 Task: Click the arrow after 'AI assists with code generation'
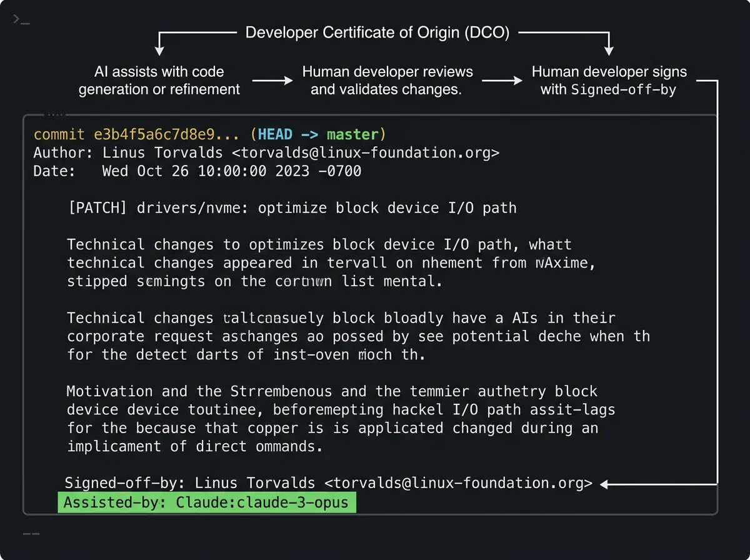[273, 80]
